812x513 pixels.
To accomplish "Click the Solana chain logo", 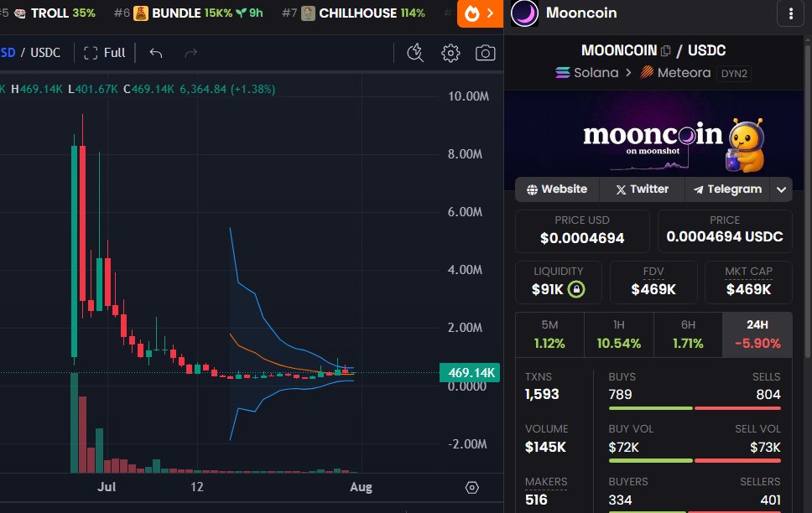I will [x=562, y=73].
